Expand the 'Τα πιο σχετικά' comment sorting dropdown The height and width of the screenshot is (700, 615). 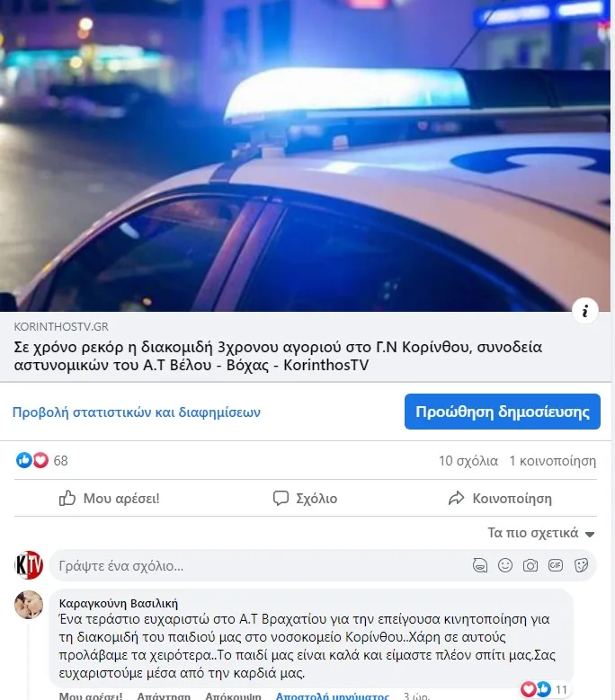(x=541, y=533)
